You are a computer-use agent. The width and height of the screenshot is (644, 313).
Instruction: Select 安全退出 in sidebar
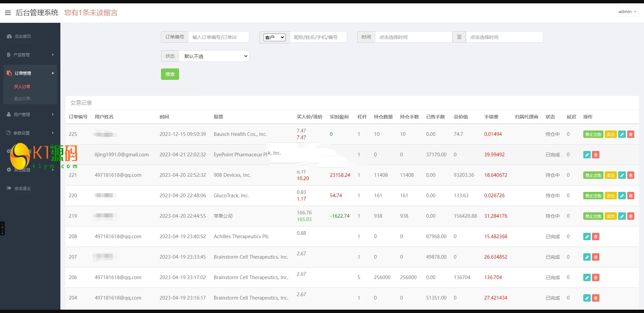22,188
